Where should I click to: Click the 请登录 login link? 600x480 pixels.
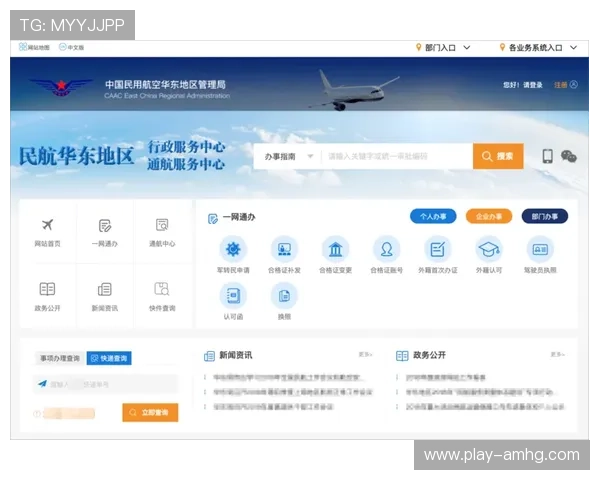533,85
